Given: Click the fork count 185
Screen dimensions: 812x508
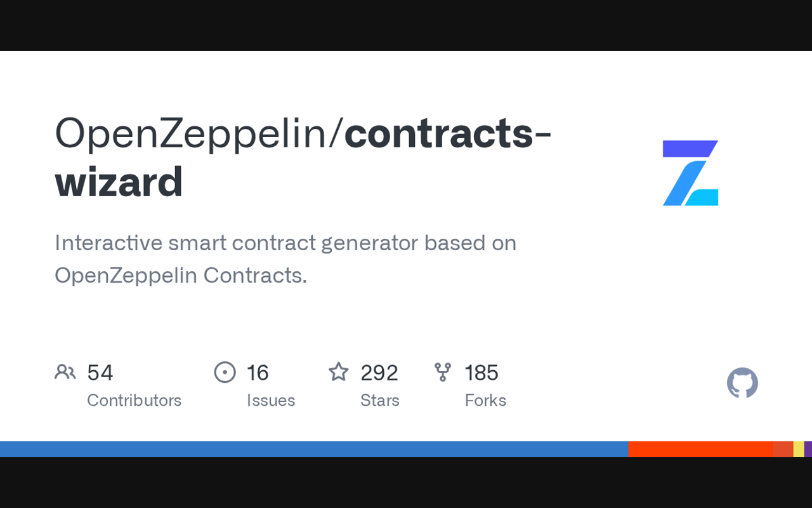Looking at the screenshot, I should pyautogui.click(x=481, y=373).
